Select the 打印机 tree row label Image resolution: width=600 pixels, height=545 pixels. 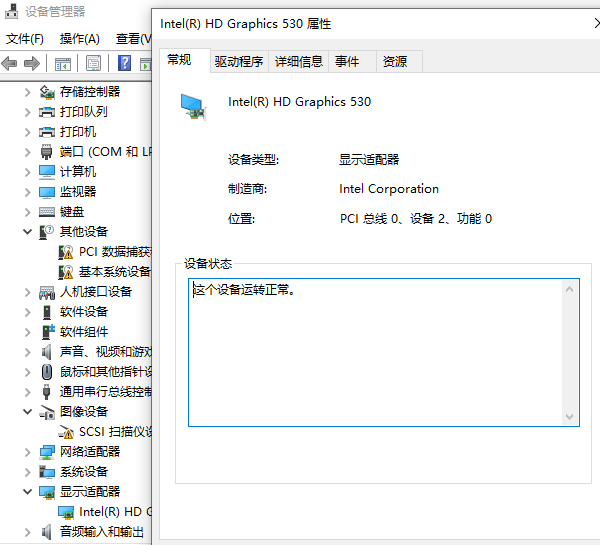click(78, 132)
